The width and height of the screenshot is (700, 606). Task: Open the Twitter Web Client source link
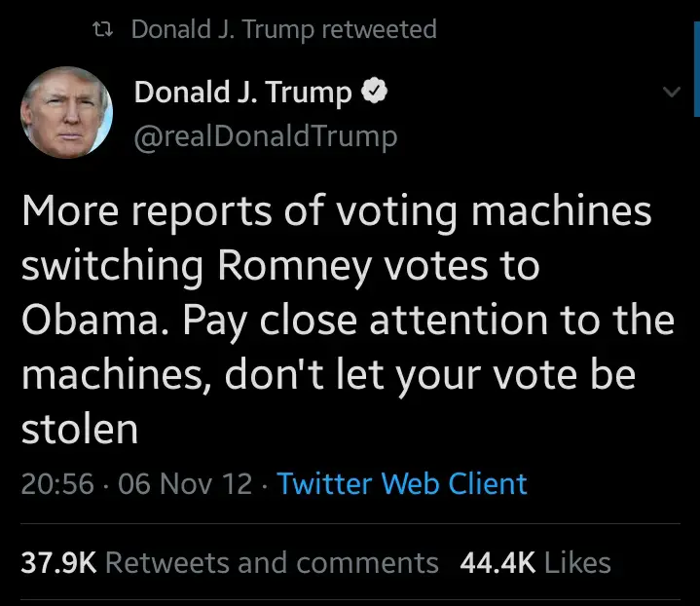[x=402, y=484]
